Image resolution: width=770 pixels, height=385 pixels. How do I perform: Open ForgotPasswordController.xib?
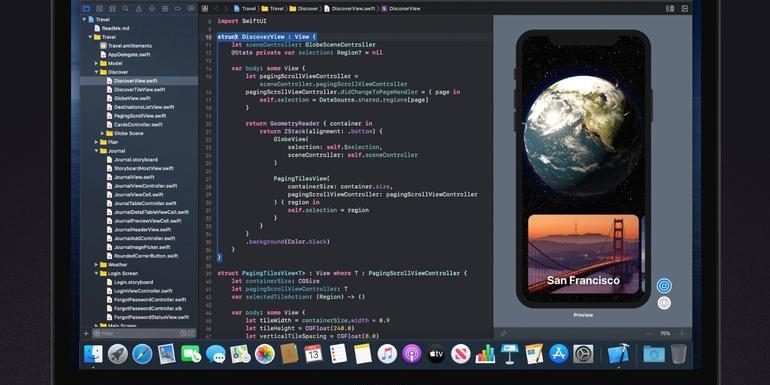click(144, 308)
